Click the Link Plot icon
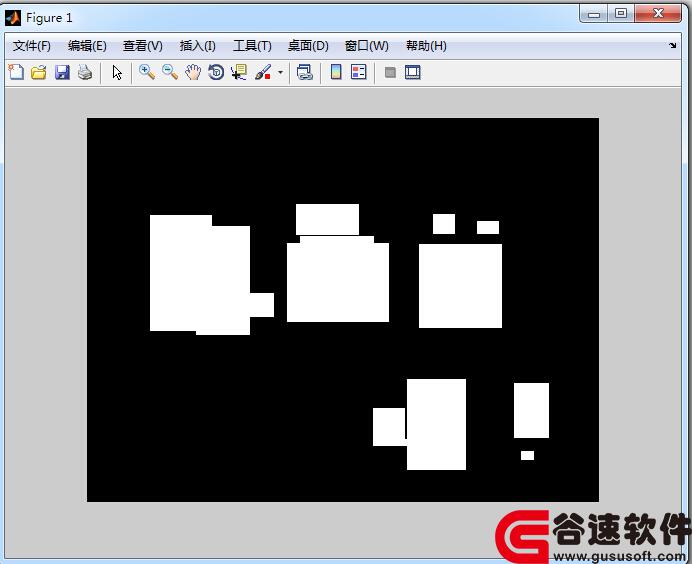This screenshot has height=564, width=692. 305,72
